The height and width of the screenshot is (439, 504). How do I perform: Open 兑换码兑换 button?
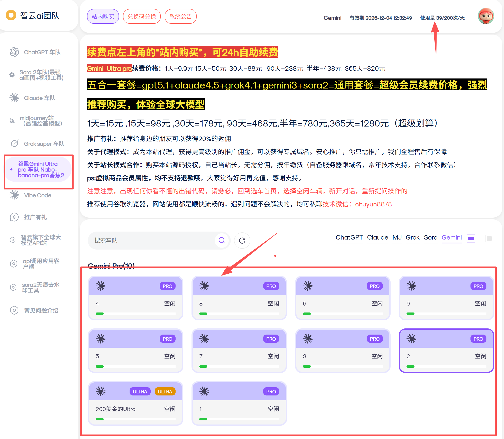142,16
